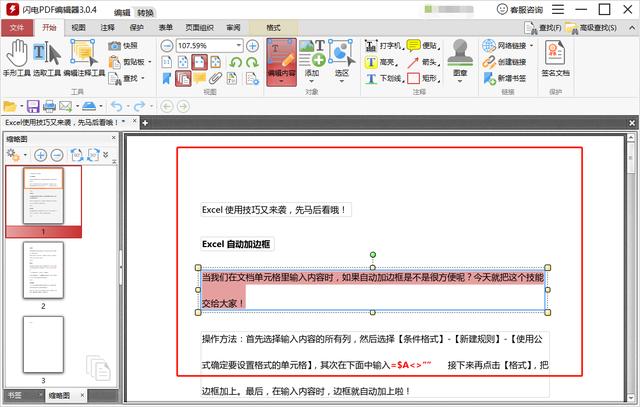Activate the 选取工具 selection tool
The image size is (640, 407).
click(x=45, y=58)
